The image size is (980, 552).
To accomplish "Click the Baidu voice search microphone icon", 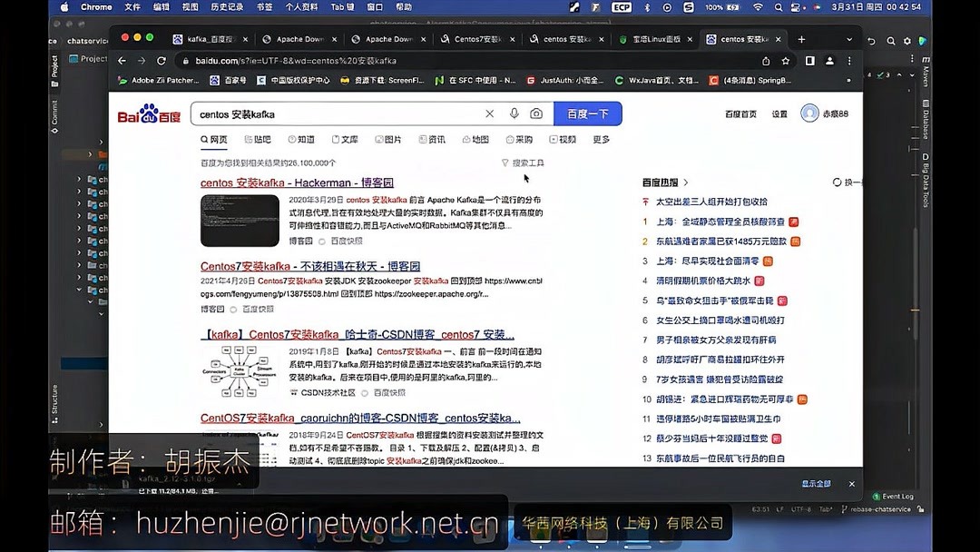I will click(x=514, y=112).
